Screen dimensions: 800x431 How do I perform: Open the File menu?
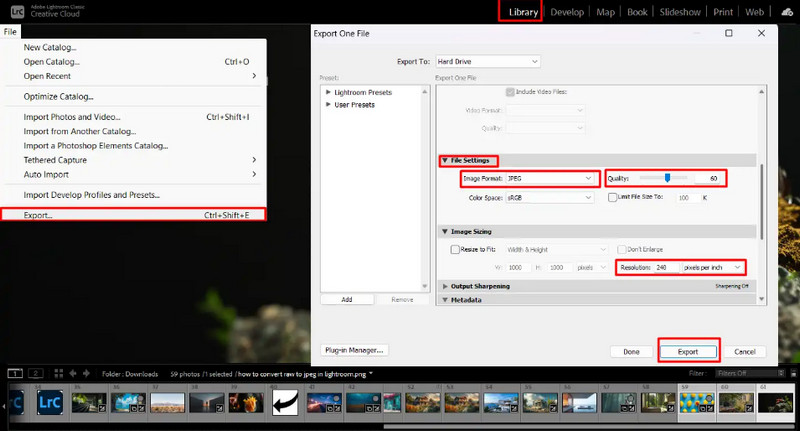(10, 32)
